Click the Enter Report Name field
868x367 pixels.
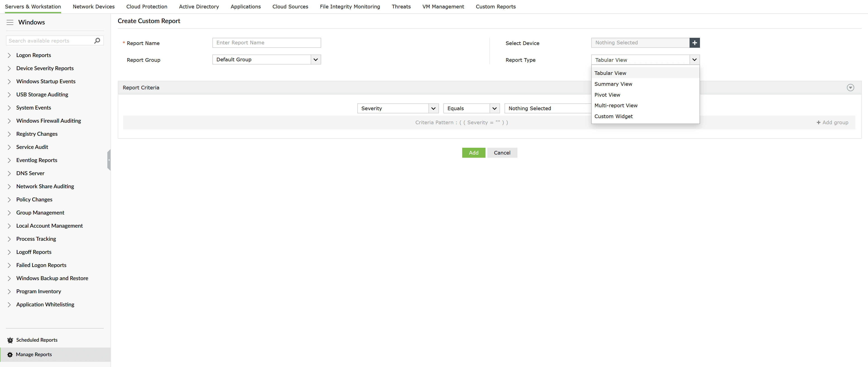266,43
